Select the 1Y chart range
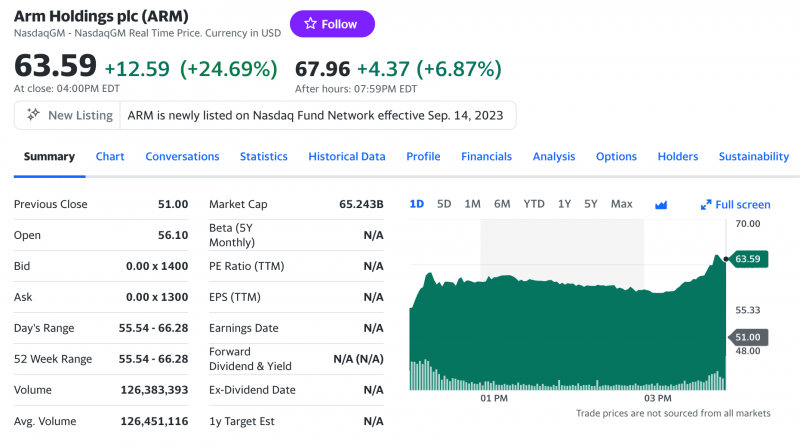Screen dimensions: 800x447 [564, 204]
